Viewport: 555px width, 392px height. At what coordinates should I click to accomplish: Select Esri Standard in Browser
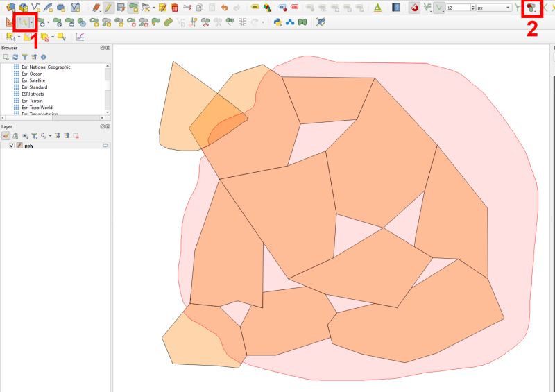coord(34,87)
